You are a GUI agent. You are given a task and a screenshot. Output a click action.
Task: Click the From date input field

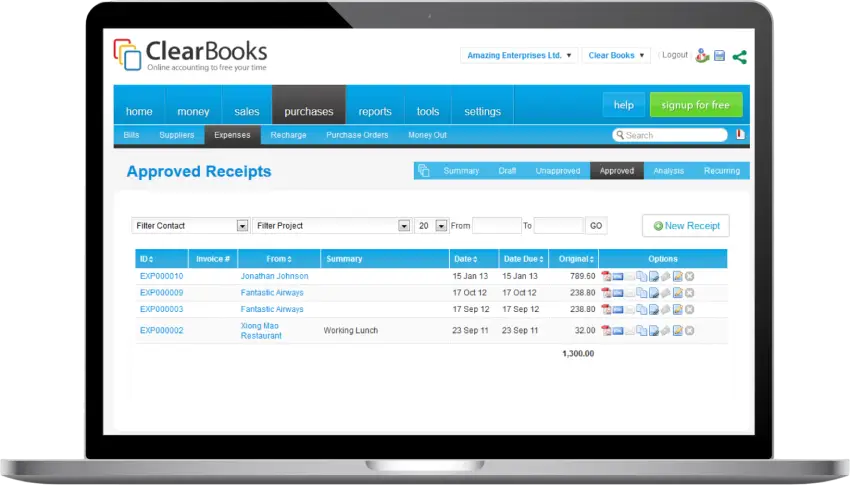tap(497, 225)
